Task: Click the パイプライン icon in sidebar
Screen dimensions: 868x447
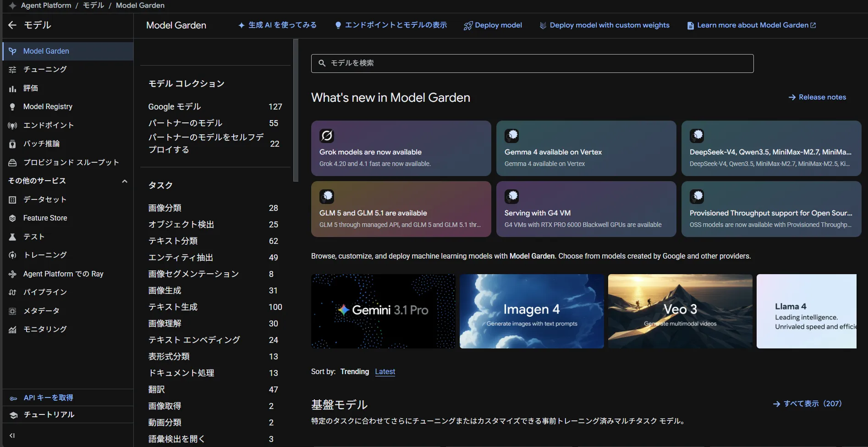Action: pos(12,292)
